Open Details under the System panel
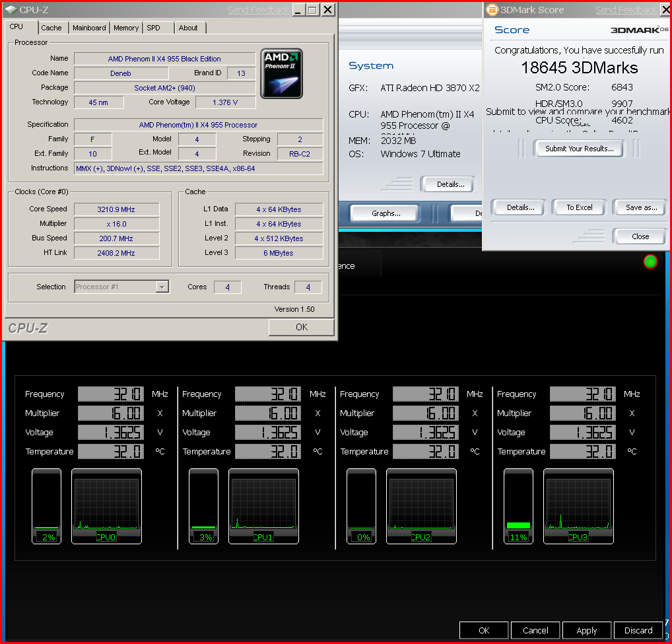 coord(450,184)
